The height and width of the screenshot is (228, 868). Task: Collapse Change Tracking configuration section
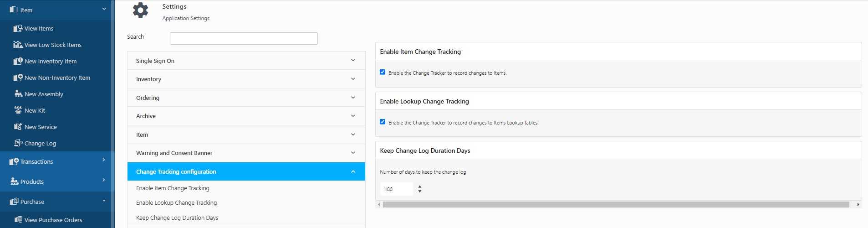246,172
